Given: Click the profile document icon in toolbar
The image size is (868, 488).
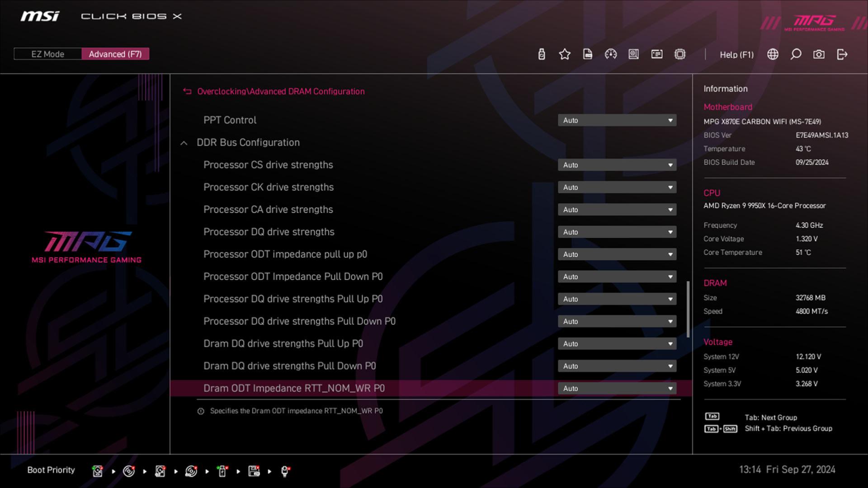Looking at the screenshot, I should point(588,54).
